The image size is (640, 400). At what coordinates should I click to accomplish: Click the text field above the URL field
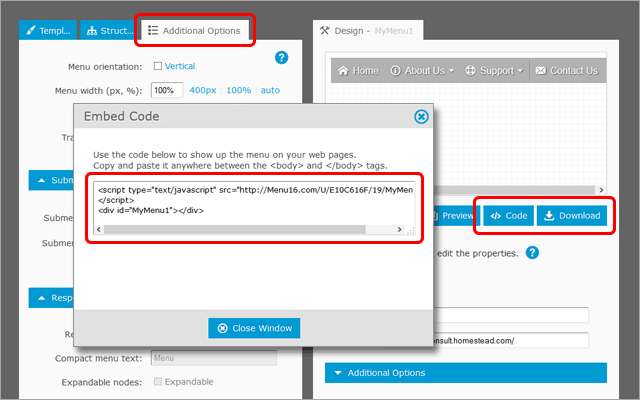(x=511, y=315)
